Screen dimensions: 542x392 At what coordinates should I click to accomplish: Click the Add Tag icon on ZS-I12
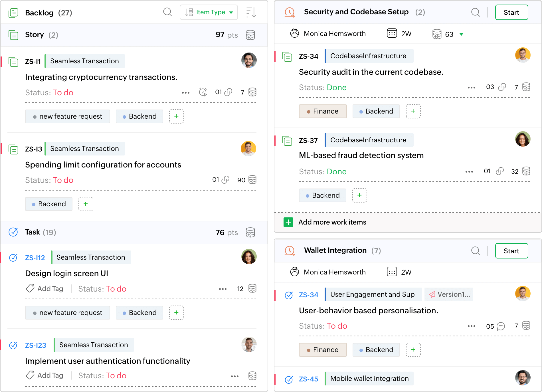pos(30,288)
